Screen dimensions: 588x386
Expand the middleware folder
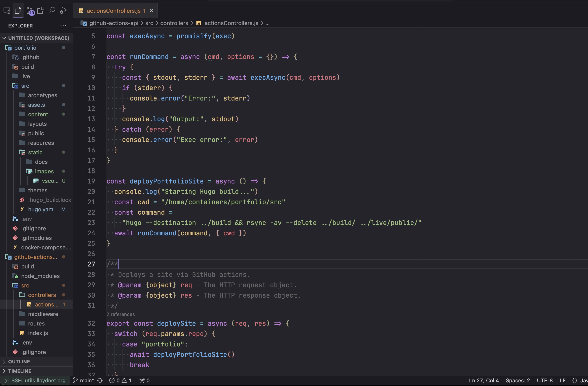(43, 314)
